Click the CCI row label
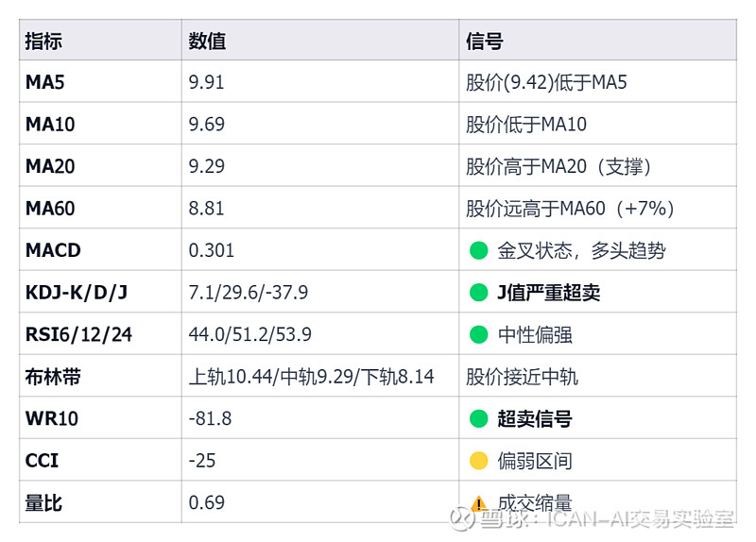This screenshot has height=542, width=756. pyautogui.click(x=42, y=461)
